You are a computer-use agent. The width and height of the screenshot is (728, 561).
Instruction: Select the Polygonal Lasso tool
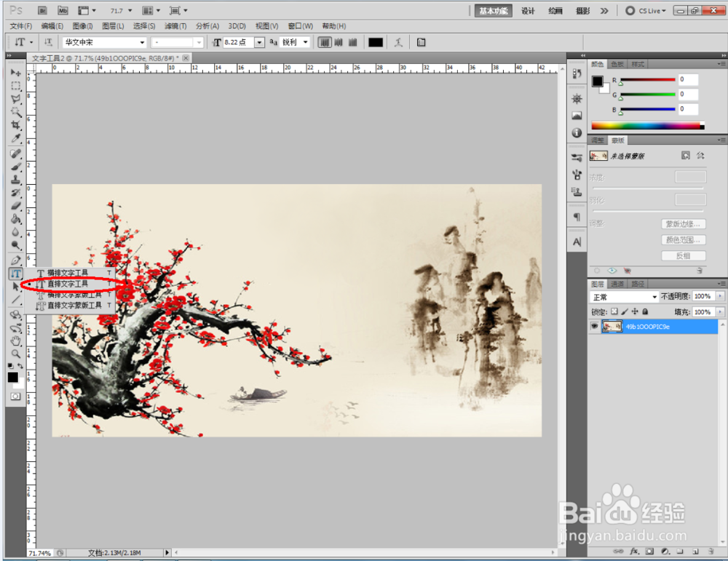coord(16,99)
